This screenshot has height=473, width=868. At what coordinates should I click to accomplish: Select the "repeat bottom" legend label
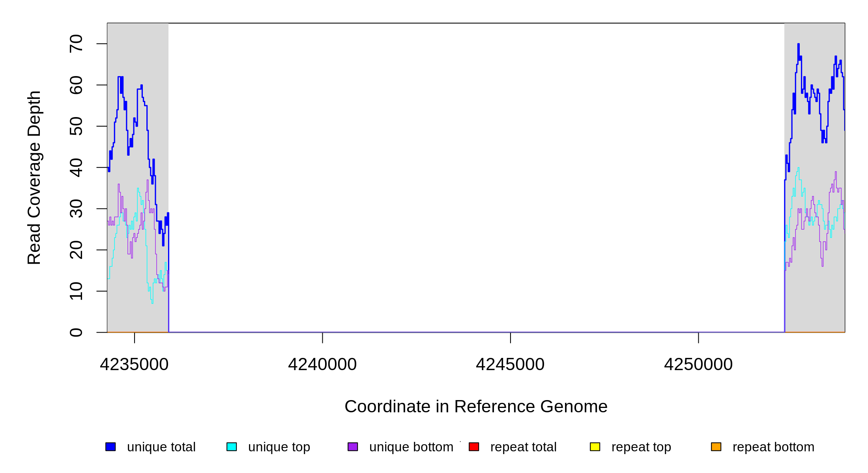(773, 447)
